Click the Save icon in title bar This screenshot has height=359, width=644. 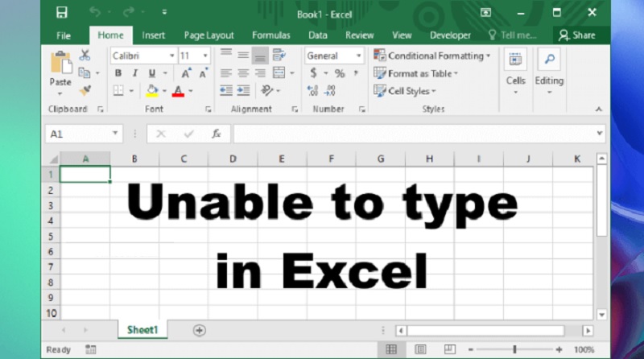[x=62, y=13]
